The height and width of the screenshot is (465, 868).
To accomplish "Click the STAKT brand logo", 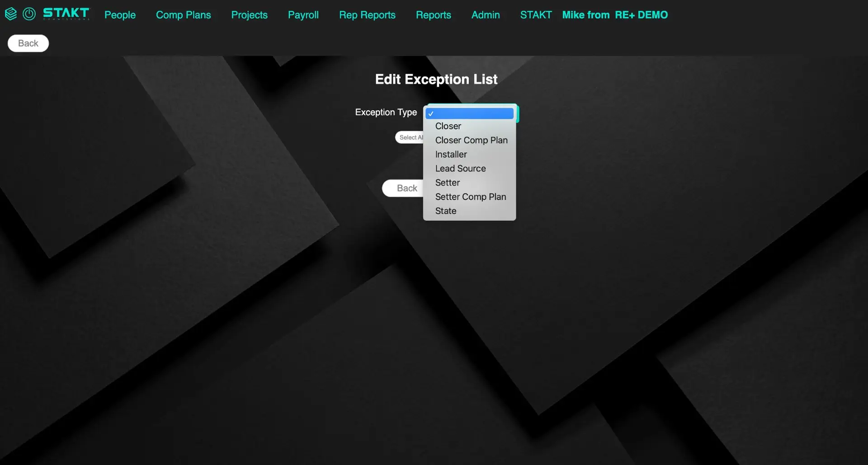I will pos(66,14).
